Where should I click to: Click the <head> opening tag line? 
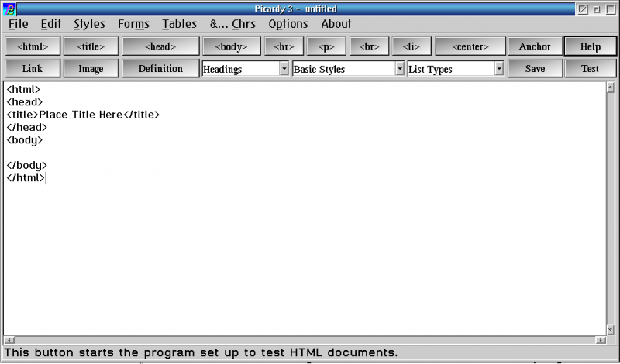point(25,102)
